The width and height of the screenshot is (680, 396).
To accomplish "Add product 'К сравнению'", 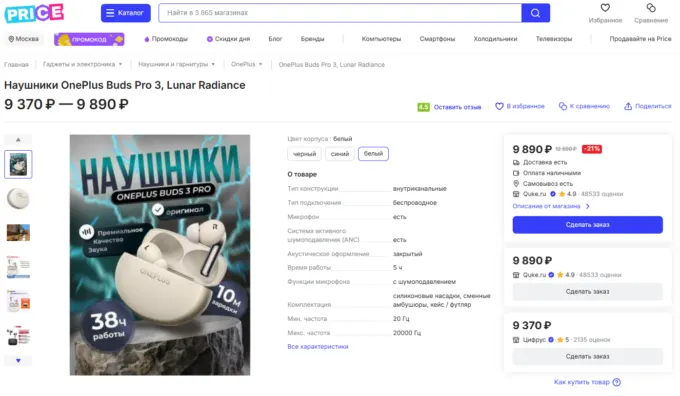I will pos(584,106).
